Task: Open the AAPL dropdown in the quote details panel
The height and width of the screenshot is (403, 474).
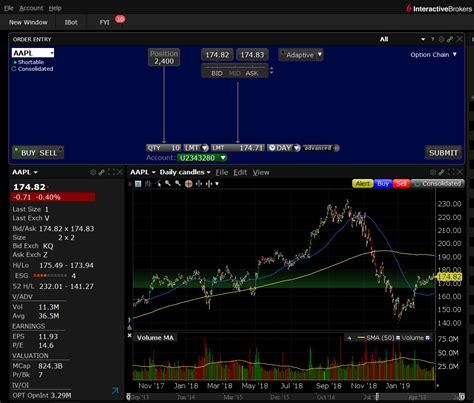Action: click(25, 172)
